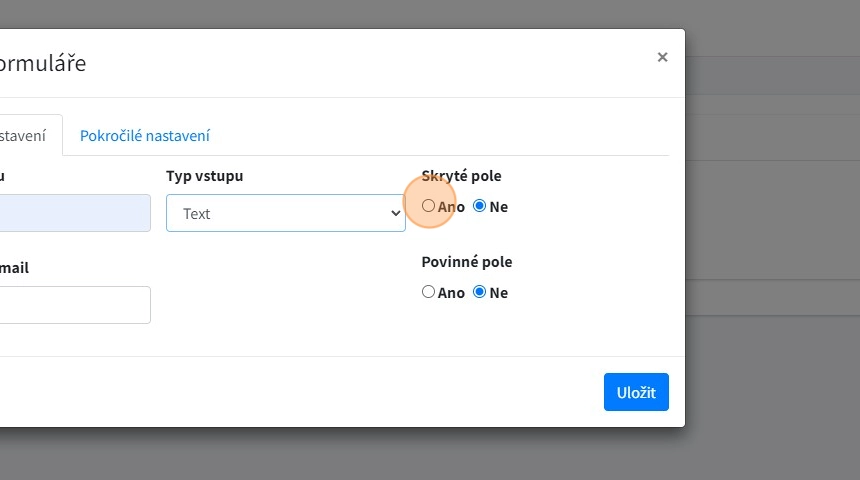Select Ano radio circle for Skryté pole
The image size is (860, 480).
[x=429, y=206]
